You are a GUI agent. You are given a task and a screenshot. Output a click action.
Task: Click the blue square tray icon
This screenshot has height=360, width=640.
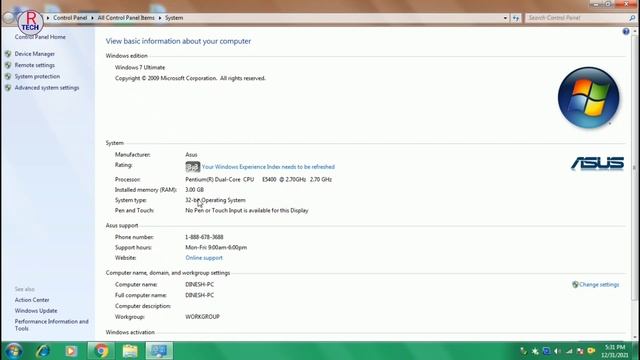coord(546,351)
